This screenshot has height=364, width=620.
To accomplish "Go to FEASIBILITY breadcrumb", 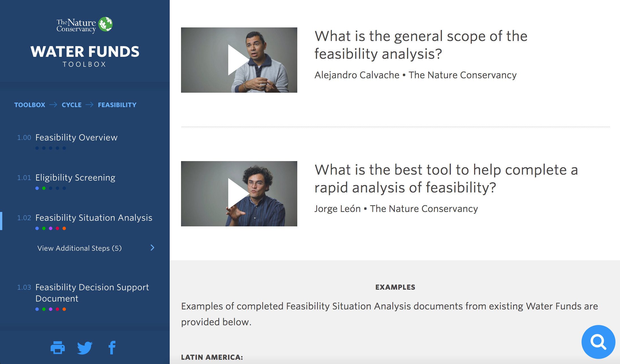I will coord(117,105).
